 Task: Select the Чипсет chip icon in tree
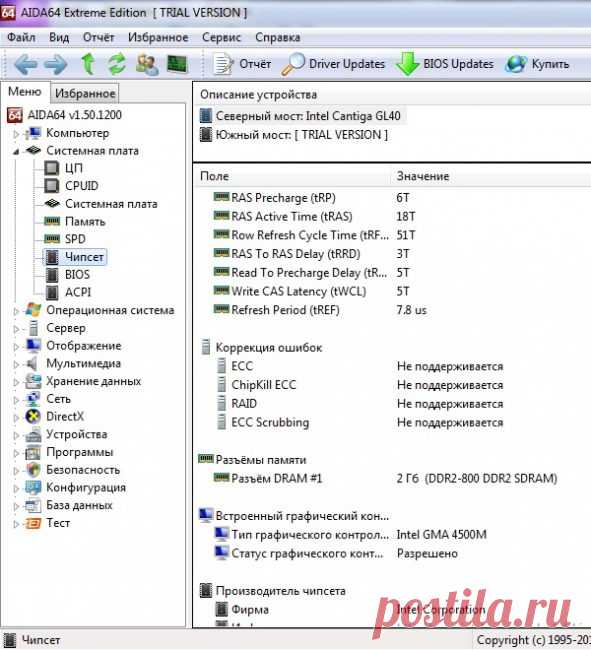pyautogui.click(x=52, y=257)
